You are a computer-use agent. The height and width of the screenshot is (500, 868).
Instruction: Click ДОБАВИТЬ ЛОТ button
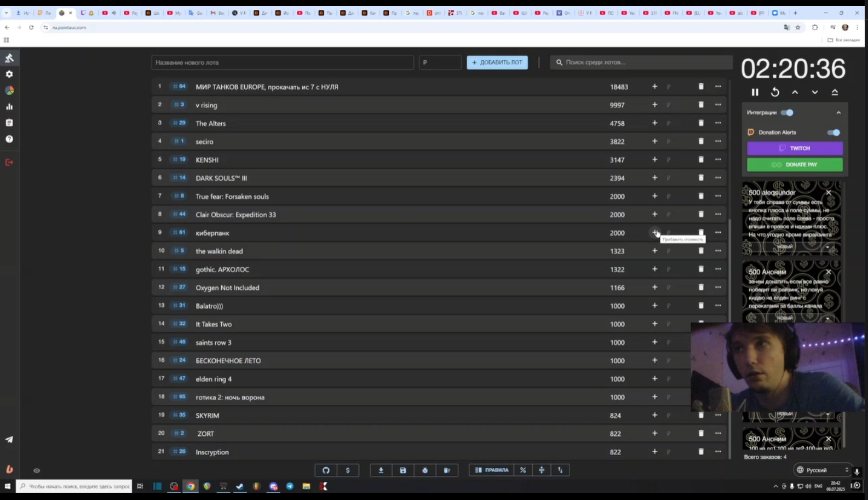pos(497,62)
